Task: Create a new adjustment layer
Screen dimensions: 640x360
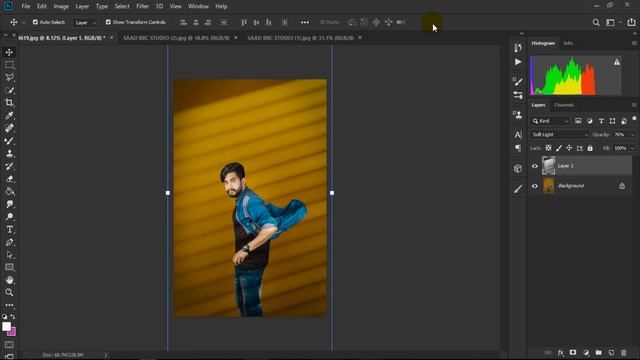Action: [x=586, y=352]
